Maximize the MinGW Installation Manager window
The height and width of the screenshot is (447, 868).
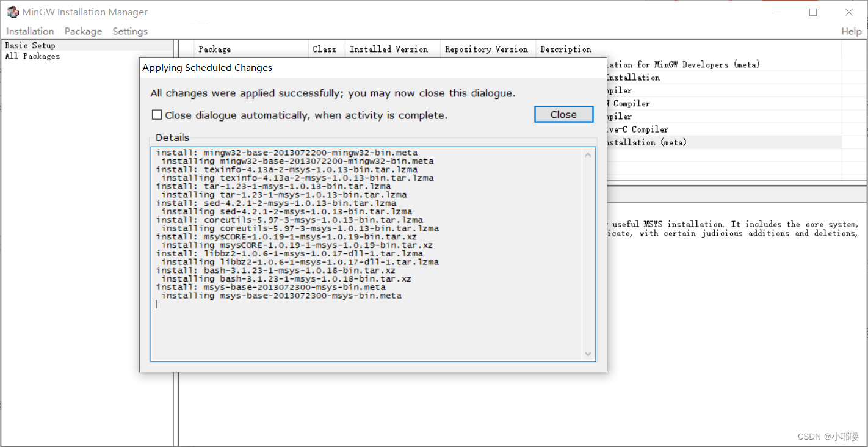[x=813, y=12]
